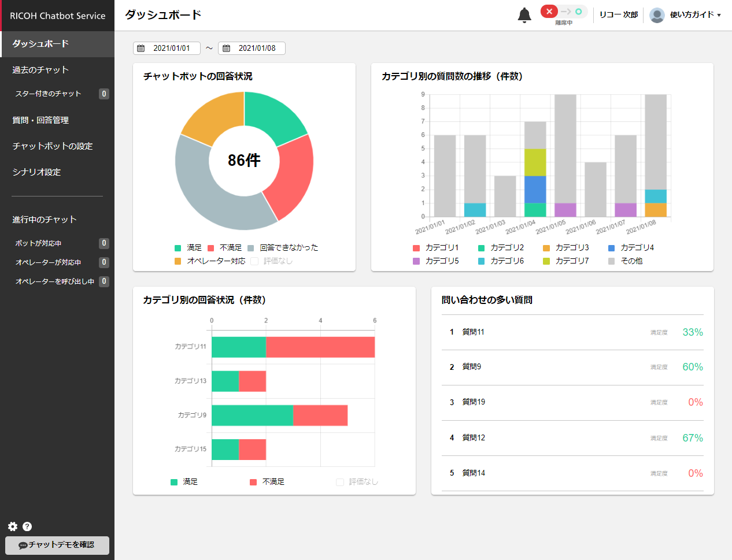
Task: Open the 2021/01/08 end date picker
Action: (x=257, y=49)
